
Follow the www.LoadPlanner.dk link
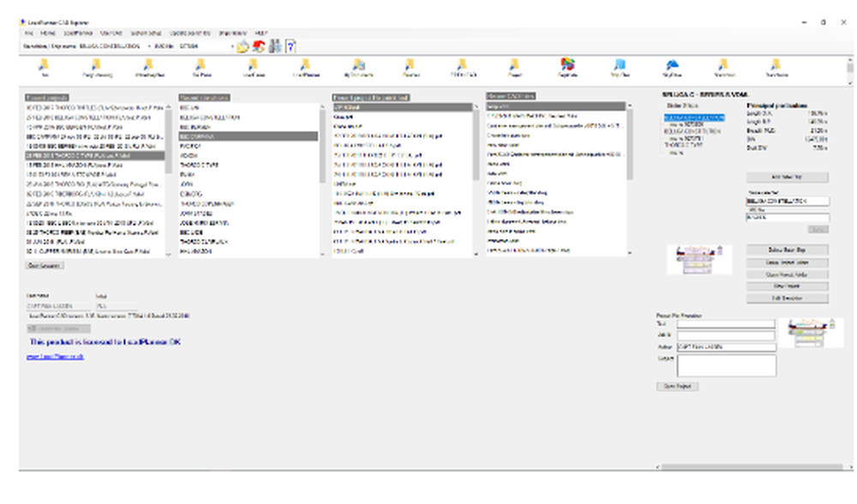55,357
